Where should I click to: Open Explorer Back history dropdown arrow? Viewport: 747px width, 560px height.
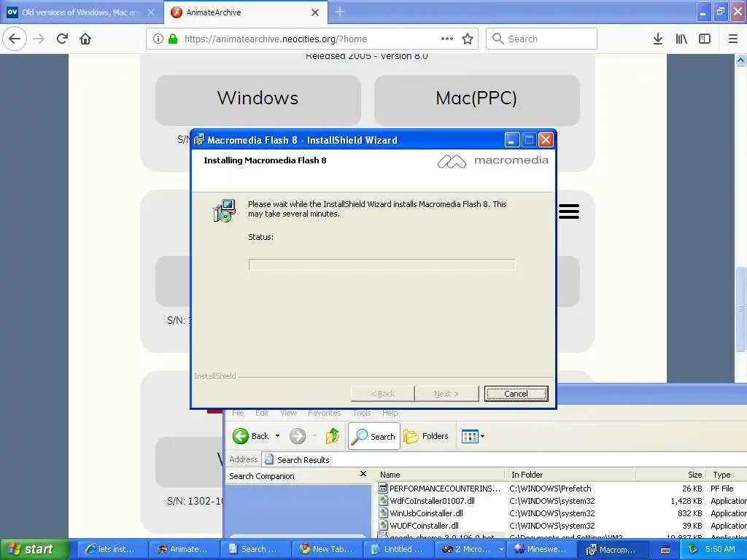[x=277, y=436]
